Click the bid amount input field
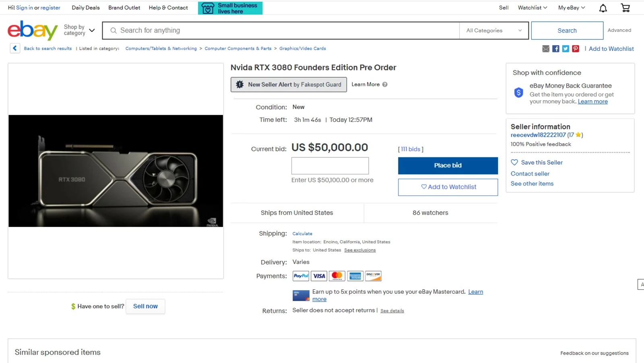Screen dimensions: 644x363 click(x=330, y=166)
